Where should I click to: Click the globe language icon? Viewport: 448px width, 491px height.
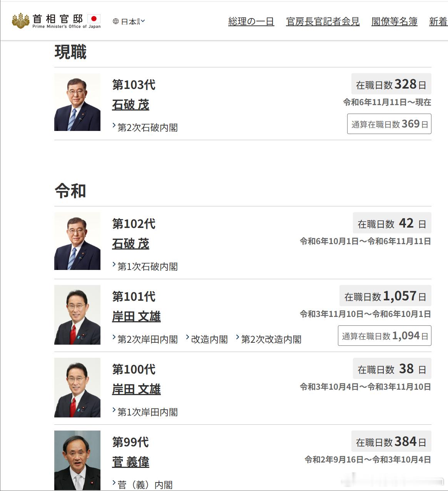pos(115,21)
